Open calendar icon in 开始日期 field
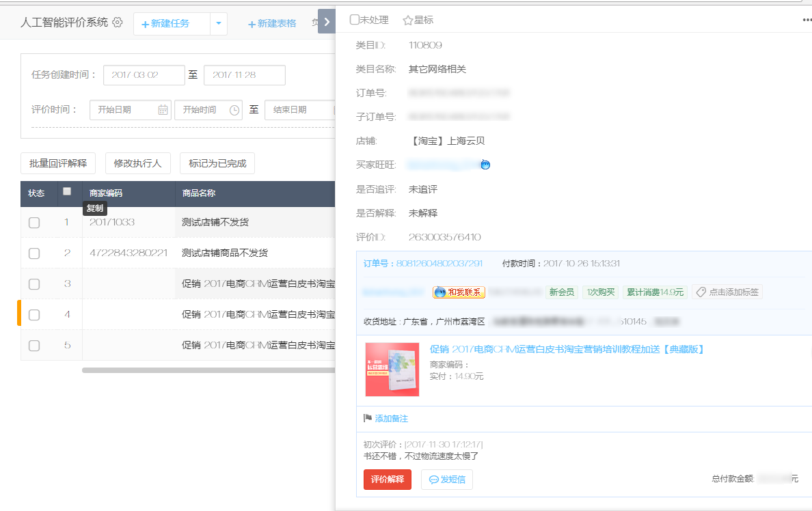Screen dimensions: 812x511 (163, 110)
